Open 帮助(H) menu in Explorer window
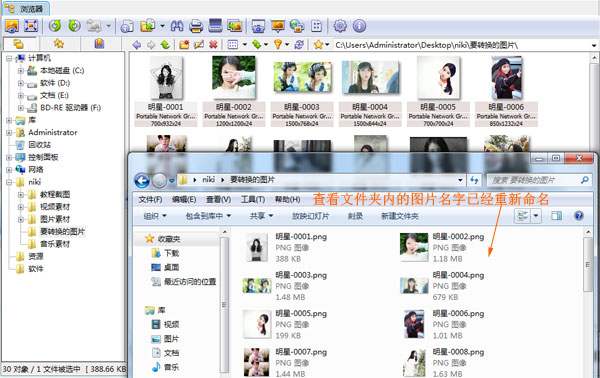 click(287, 199)
